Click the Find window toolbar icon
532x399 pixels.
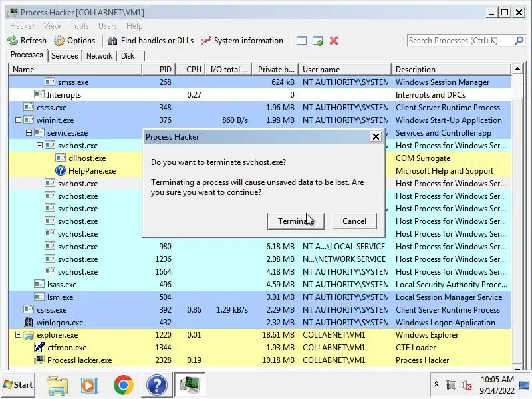point(301,41)
